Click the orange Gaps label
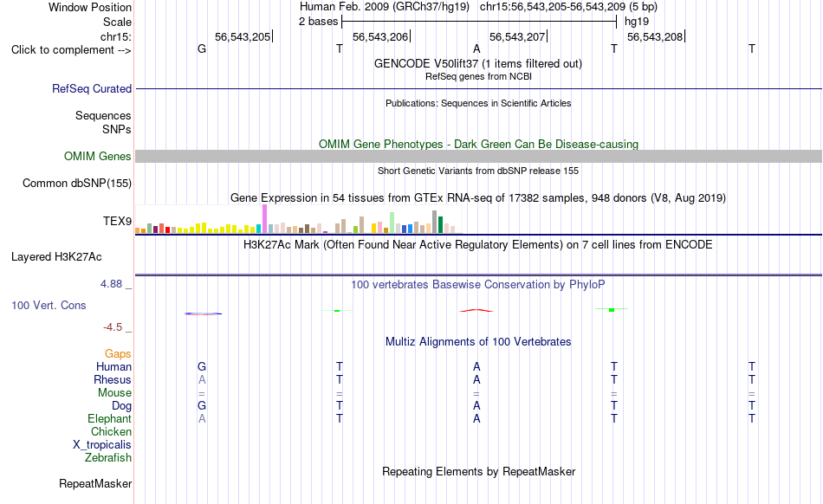Viewport: 823px width, 504px height. pyautogui.click(x=118, y=354)
